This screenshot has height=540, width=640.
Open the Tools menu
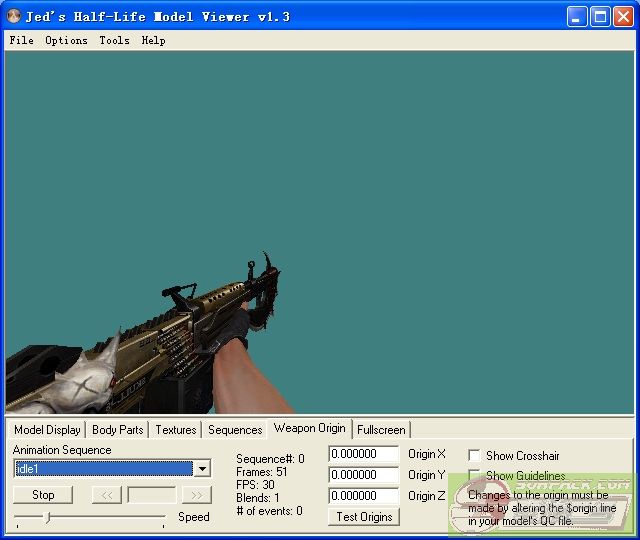click(x=114, y=41)
